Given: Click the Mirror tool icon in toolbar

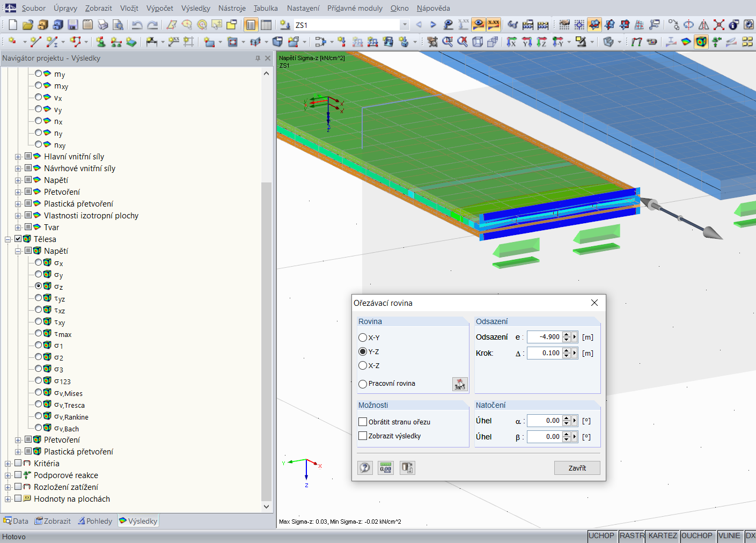Looking at the screenshot, I should pos(703,25).
